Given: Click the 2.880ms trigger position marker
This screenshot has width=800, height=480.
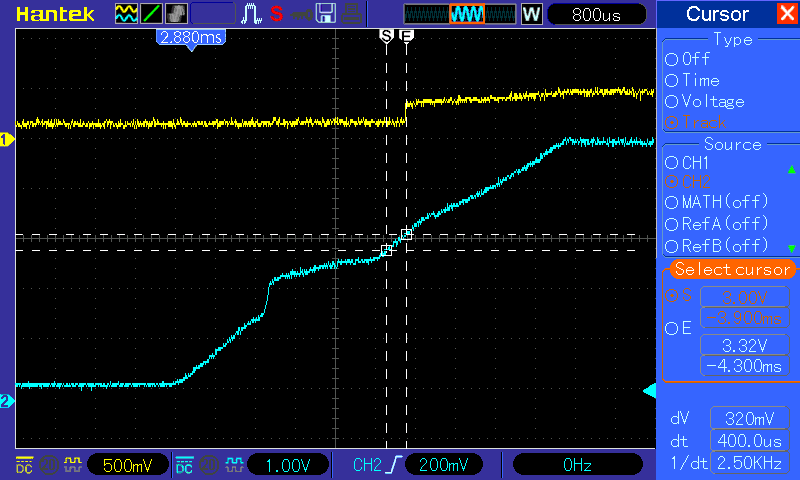Looking at the screenshot, I should coord(191,38).
